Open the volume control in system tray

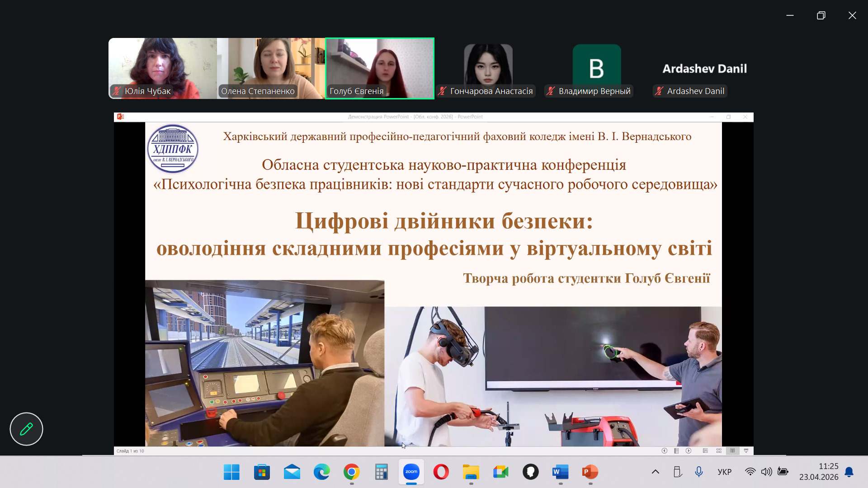click(x=766, y=472)
